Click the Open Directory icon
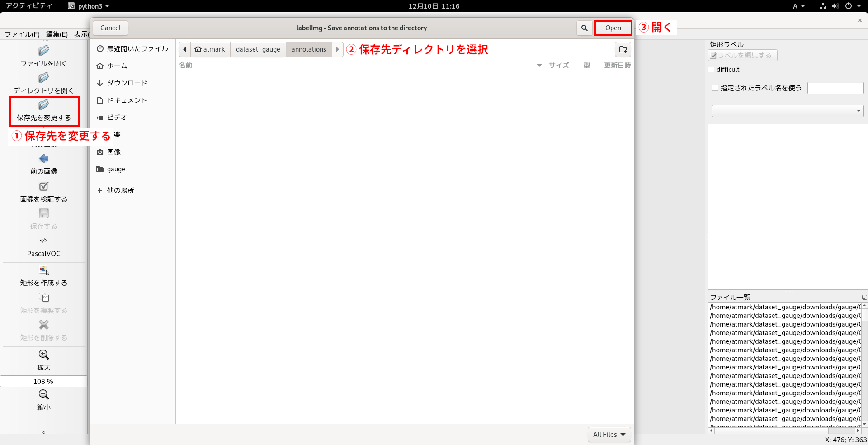 tap(44, 78)
